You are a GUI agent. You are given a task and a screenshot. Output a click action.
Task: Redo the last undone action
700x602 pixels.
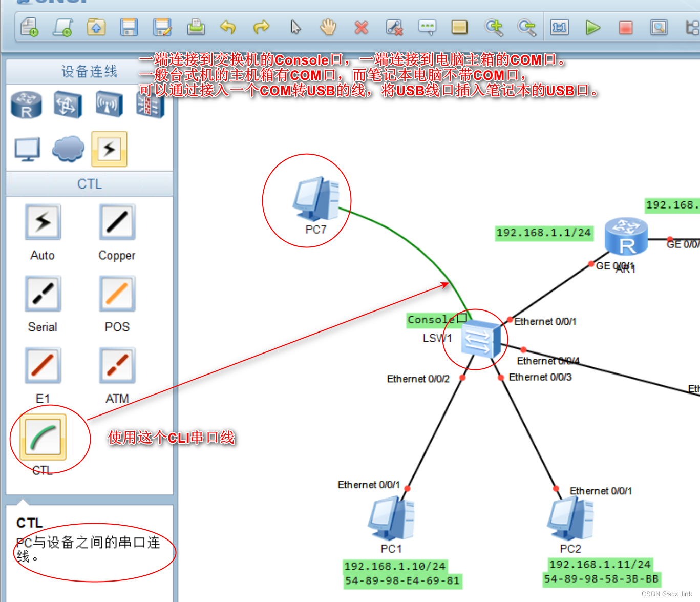[261, 27]
